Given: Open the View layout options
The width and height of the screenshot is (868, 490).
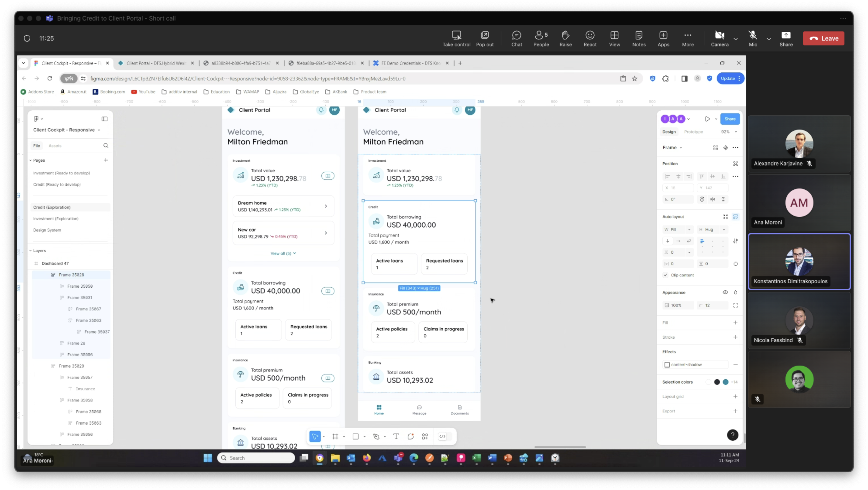Looking at the screenshot, I should [614, 38].
